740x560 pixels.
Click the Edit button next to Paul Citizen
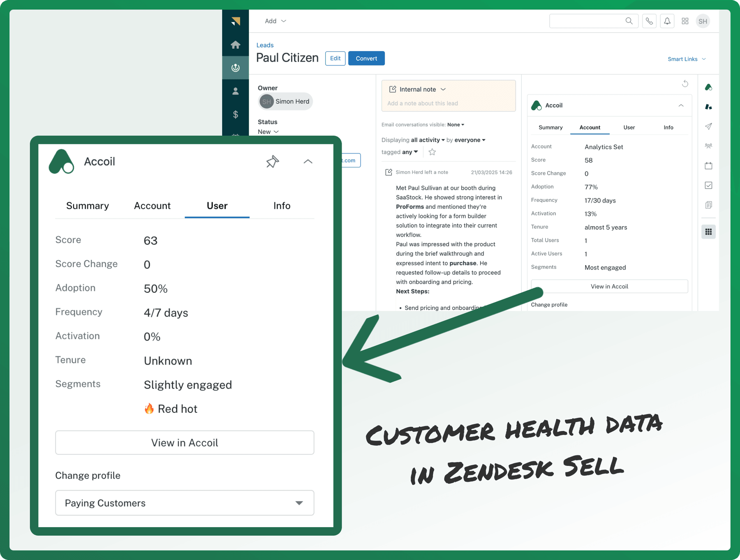335,58
